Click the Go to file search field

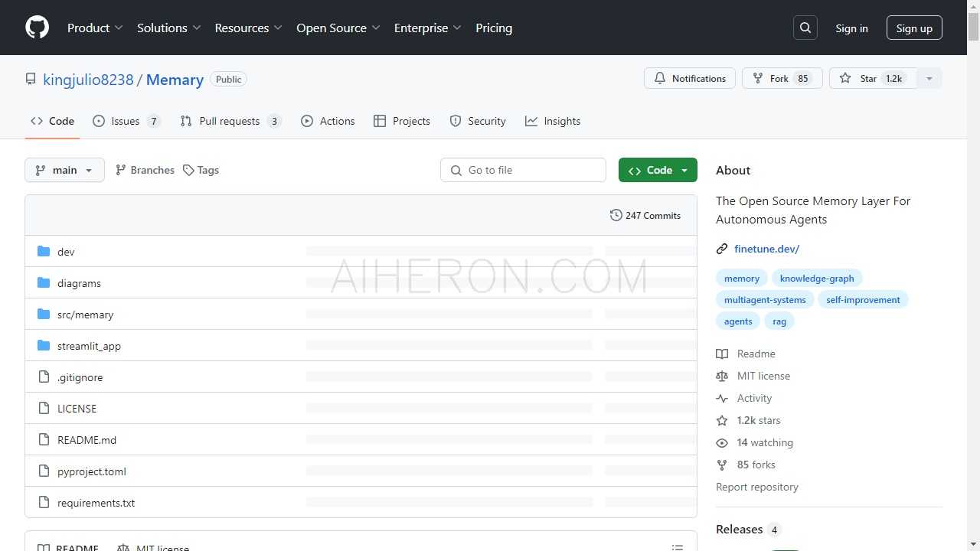click(523, 170)
